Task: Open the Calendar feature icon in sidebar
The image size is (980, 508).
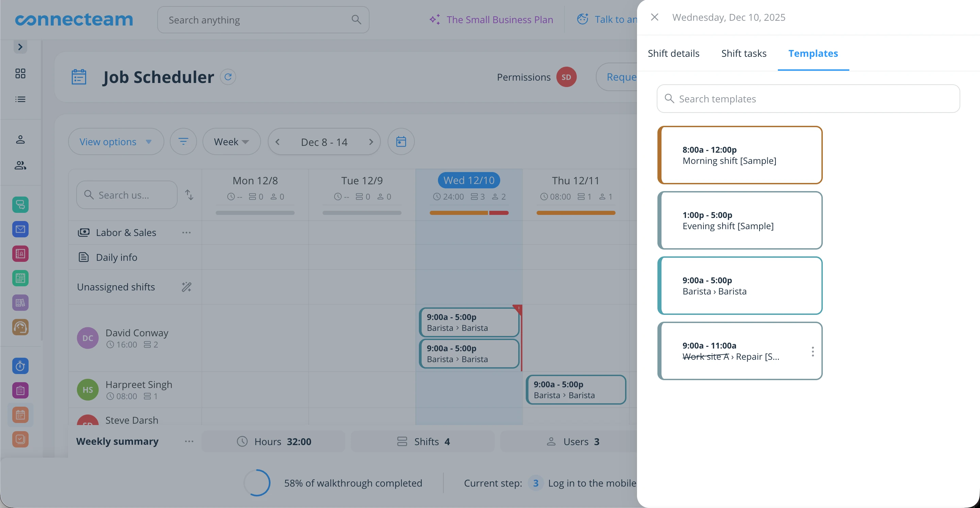Action: coord(20,278)
